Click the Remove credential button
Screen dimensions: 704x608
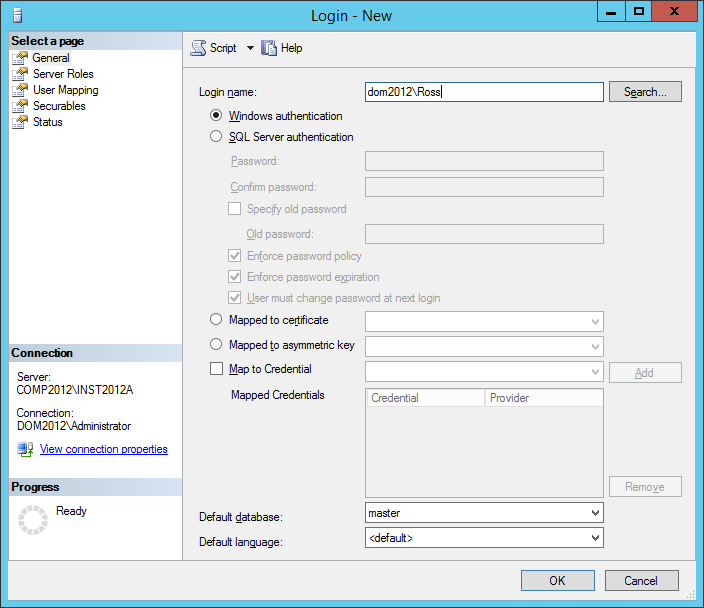pos(645,487)
